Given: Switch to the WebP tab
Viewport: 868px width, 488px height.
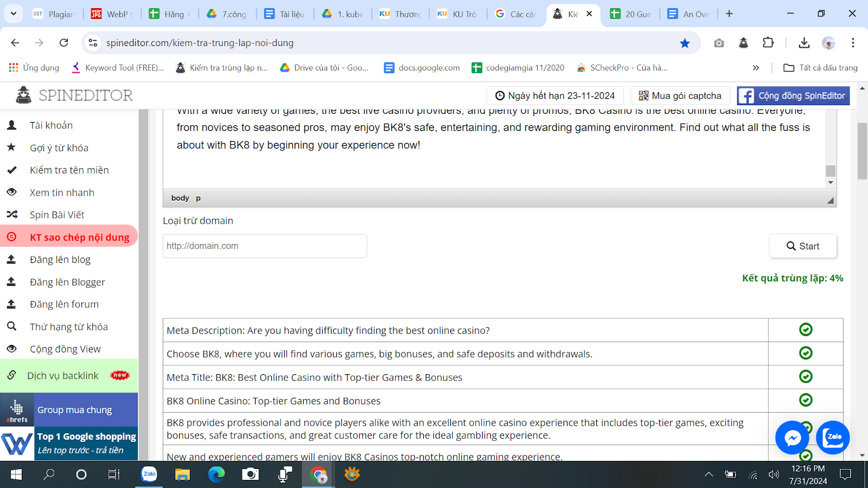Looking at the screenshot, I should [112, 14].
